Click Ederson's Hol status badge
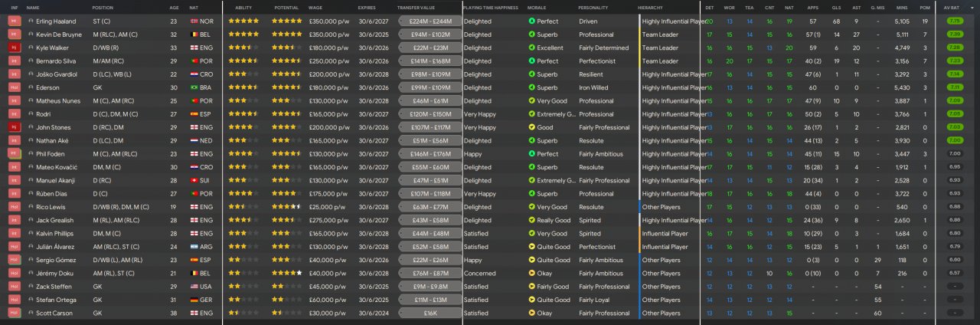The width and height of the screenshot is (980, 325). 14,87
